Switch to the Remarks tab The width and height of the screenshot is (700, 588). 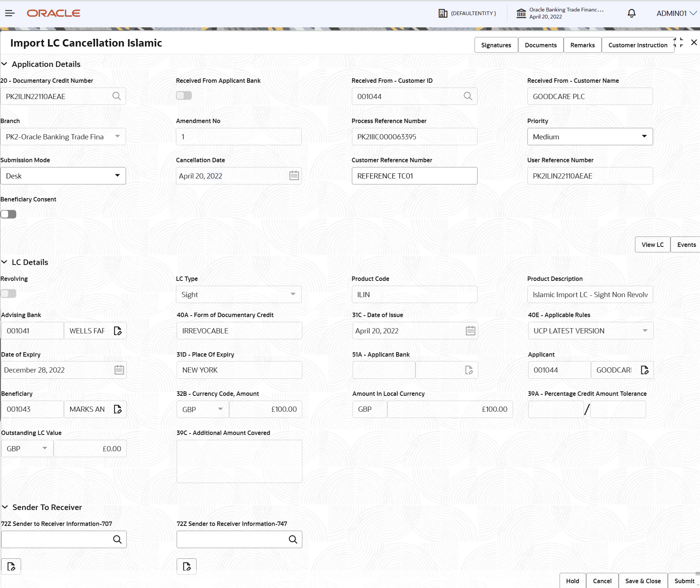(582, 45)
